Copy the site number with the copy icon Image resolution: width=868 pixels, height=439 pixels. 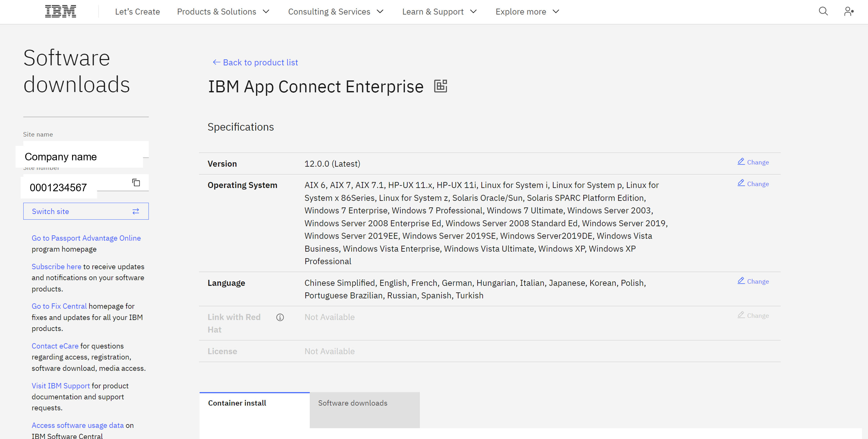(x=136, y=183)
